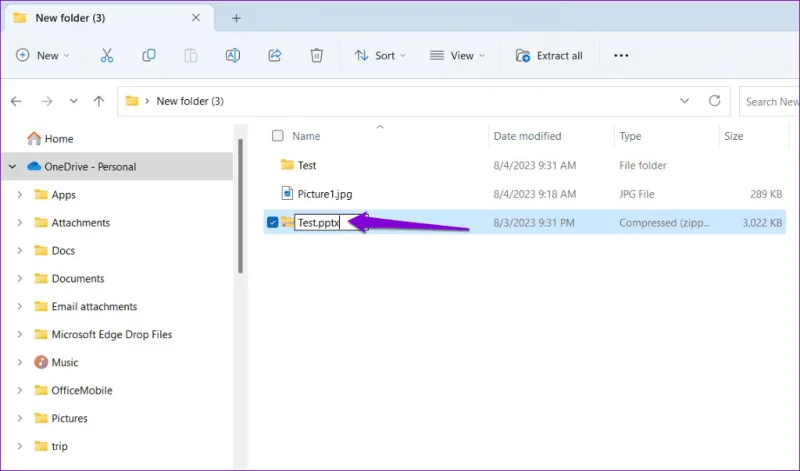The height and width of the screenshot is (471, 800).
Task: Open recent locations dropdown chevron
Action: (x=74, y=101)
